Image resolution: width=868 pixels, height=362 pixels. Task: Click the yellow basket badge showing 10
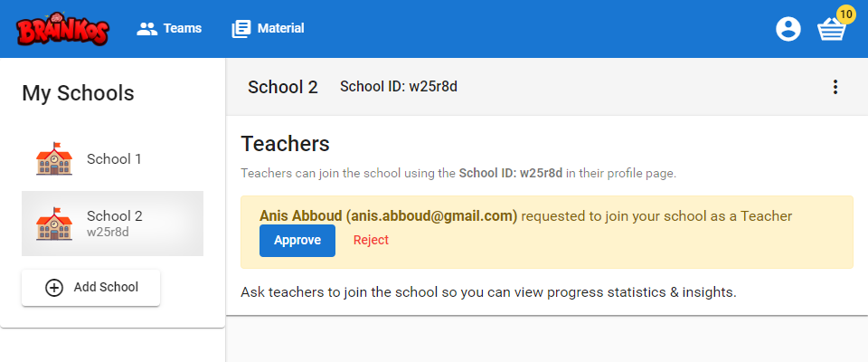pos(845,14)
